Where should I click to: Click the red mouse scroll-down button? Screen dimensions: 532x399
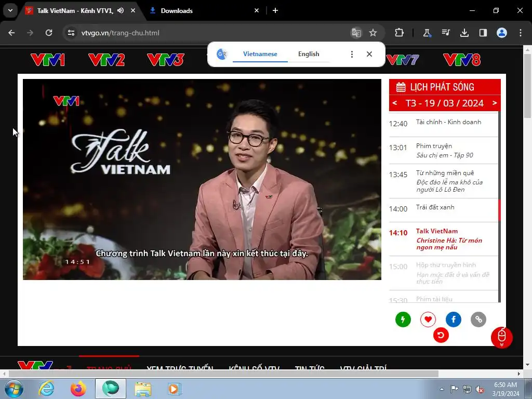pos(502,337)
